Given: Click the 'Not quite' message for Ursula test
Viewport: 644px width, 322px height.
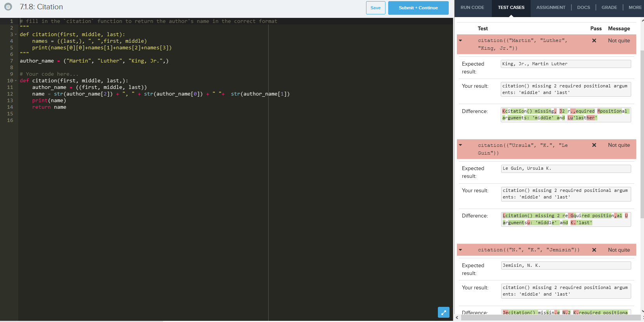Looking at the screenshot, I should point(619,145).
